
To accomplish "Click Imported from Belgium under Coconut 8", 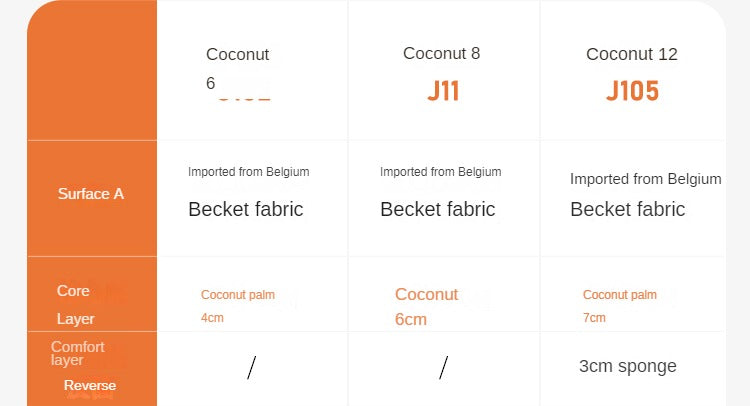I will [440, 172].
